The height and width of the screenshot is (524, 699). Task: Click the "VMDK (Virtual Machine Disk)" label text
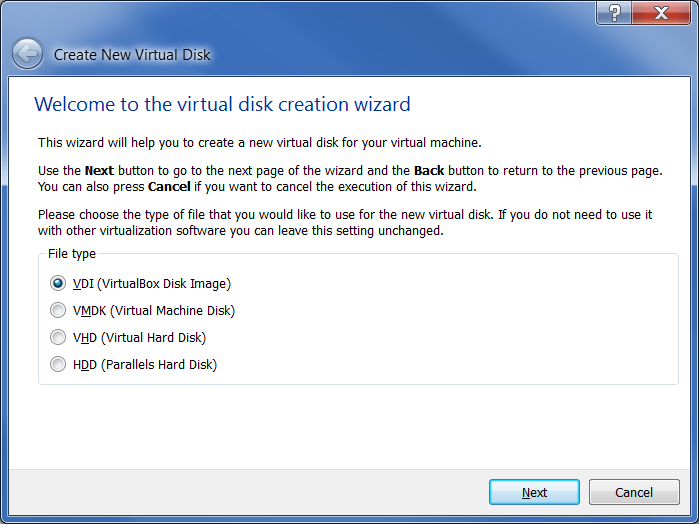154,310
